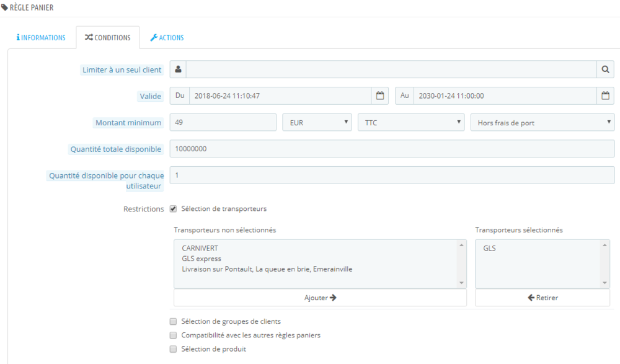Enable Sélection de groupes de clients
The width and height of the screenshot is (620, 364).
tap(173, 321)
